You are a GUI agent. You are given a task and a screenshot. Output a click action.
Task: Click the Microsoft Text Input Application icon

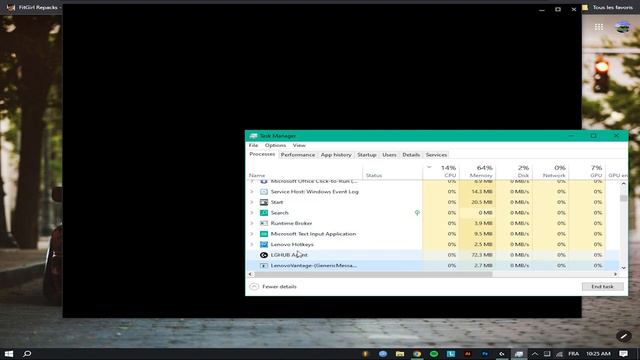coord(264,234)
